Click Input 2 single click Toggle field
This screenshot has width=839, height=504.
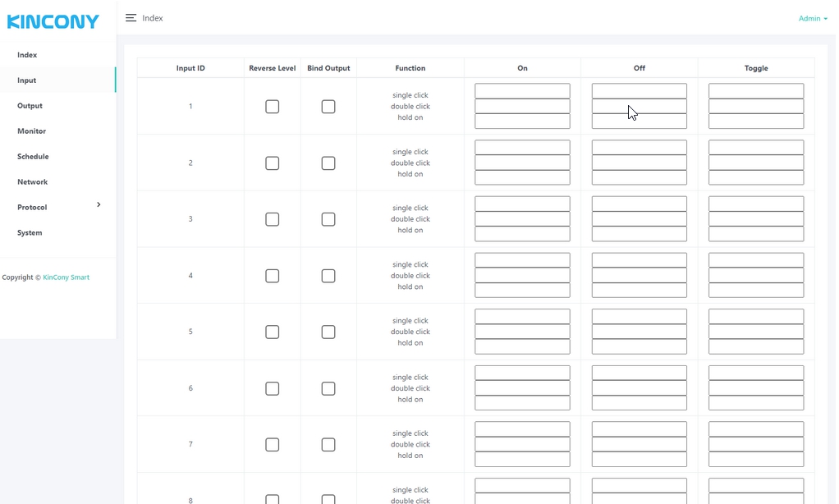(755, 148)
